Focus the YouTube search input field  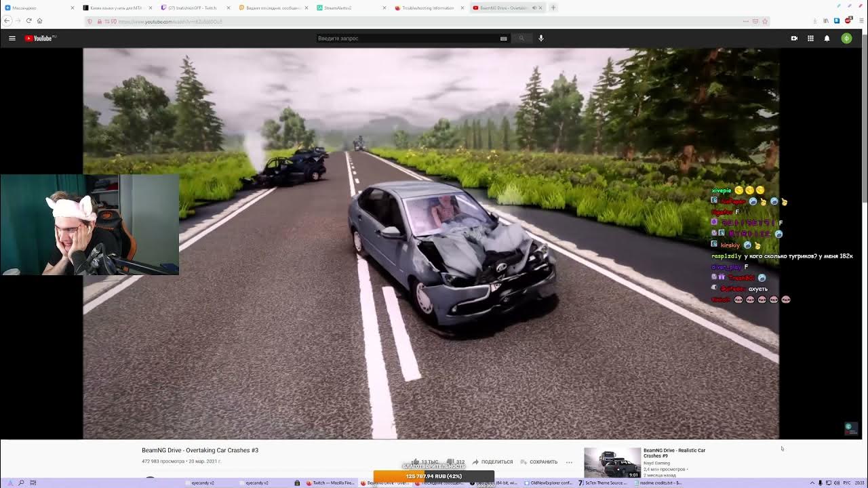pyautogui.click(x=407, y=39)
